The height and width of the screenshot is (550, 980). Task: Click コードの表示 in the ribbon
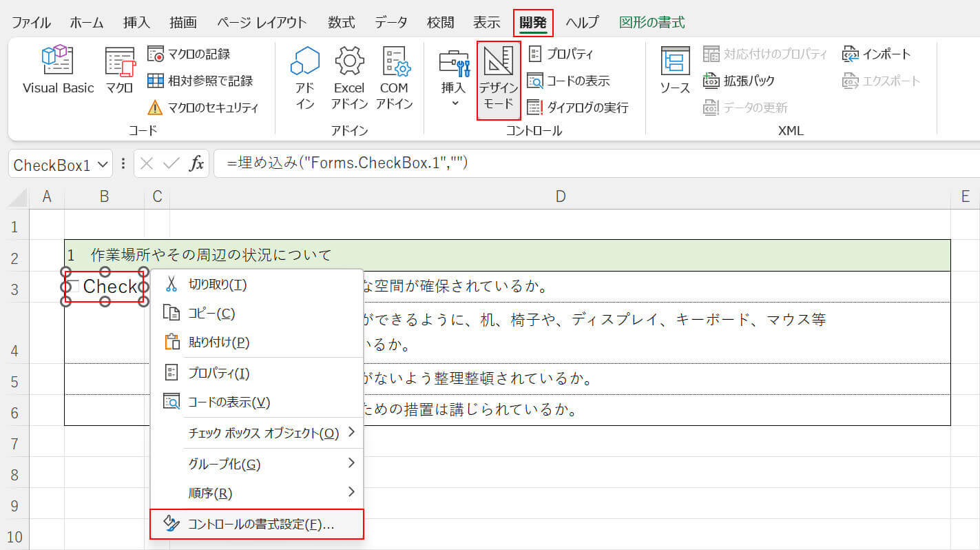[x=569, y=81]
